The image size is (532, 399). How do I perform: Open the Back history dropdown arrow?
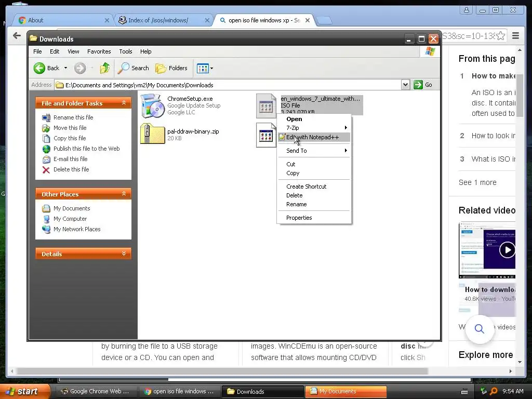click(x=66, y=68)
